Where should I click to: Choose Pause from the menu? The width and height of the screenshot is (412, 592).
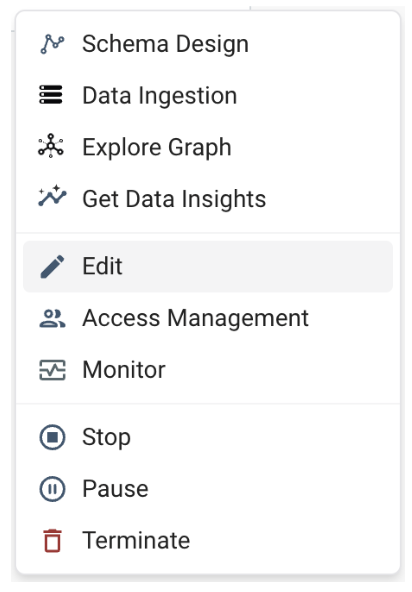(x=208, y=489)
